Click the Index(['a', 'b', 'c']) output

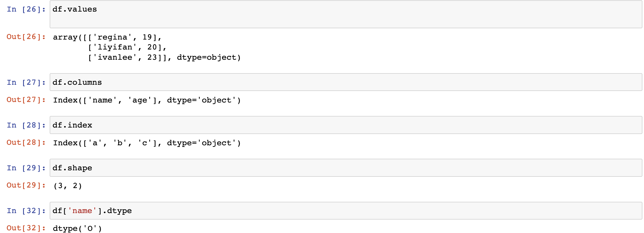tap(147, 143)
